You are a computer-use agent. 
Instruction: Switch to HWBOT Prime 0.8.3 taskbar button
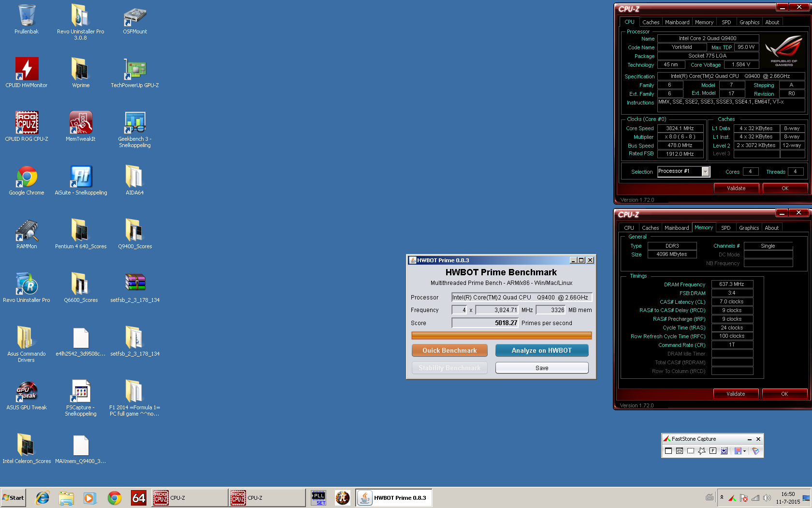pyautogui.click(x=394, y=497)
